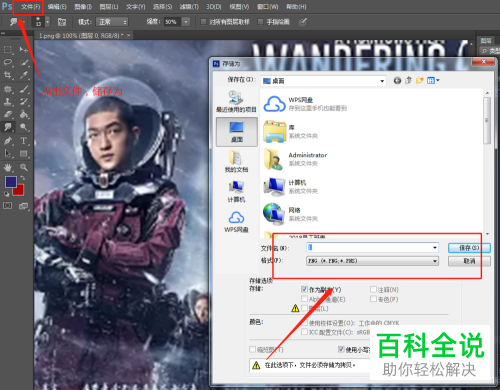
Task: Open My Documents in save dialog sidebar
Action: tap(236, 161)
